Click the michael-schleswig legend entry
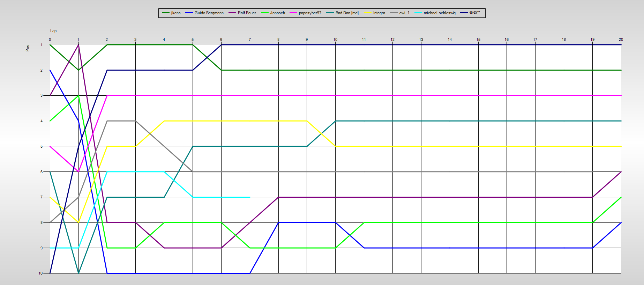Viewport: 644px width, 285px height. click(440, 13)
